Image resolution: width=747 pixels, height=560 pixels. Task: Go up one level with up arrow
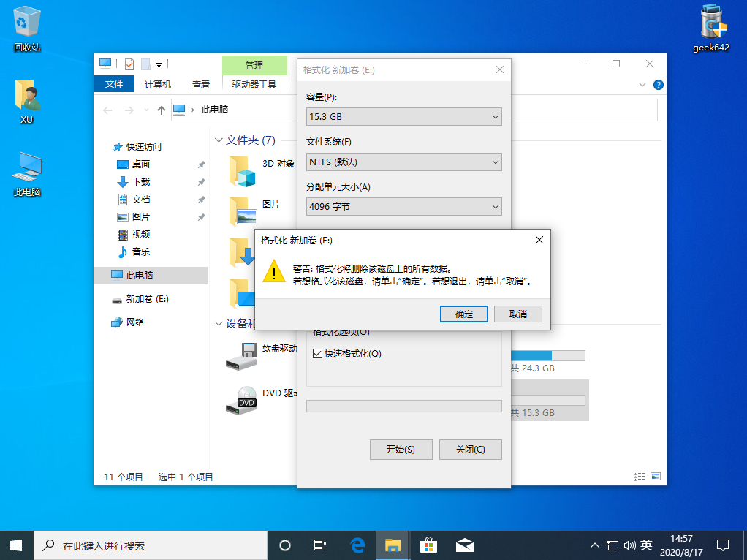pos(162,110)
